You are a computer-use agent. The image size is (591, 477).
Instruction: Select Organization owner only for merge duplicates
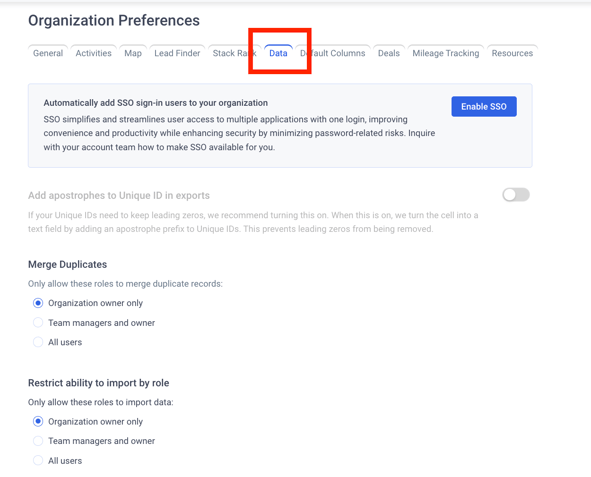point(38,303)
